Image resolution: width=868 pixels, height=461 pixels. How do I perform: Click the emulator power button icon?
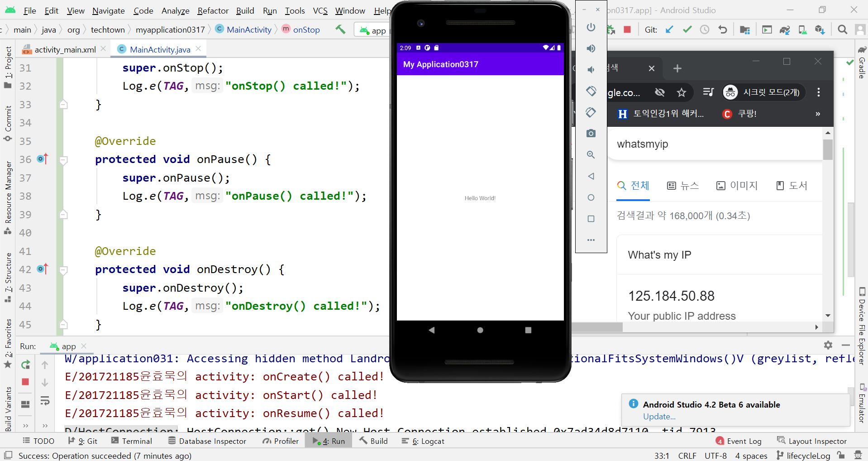(591, 27)
